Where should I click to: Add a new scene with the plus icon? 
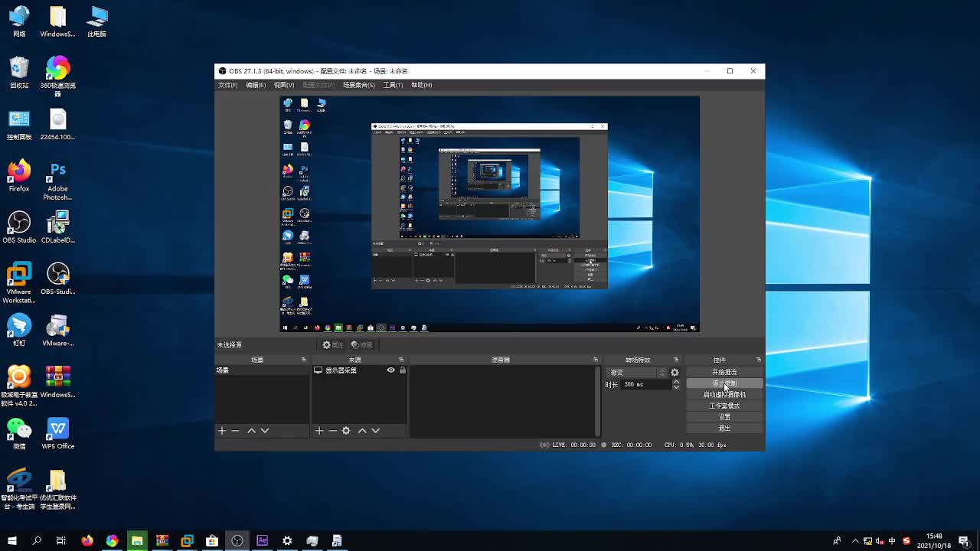click(x=221, y=430)
